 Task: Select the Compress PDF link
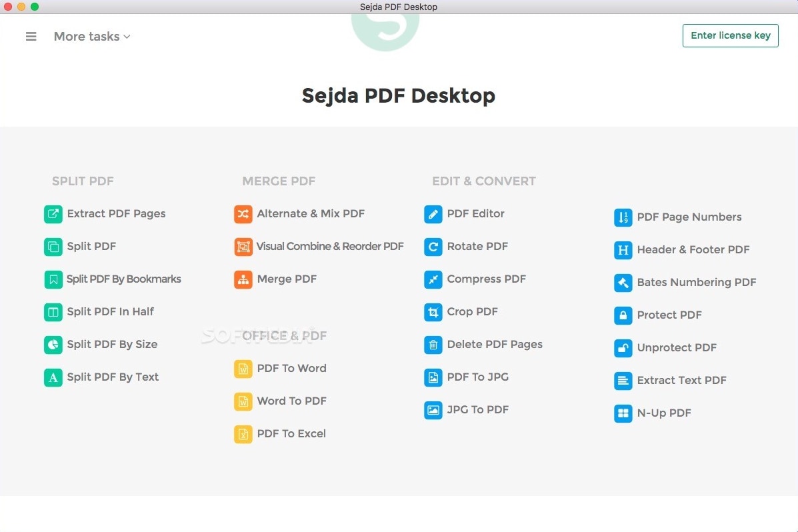point(486,279)
